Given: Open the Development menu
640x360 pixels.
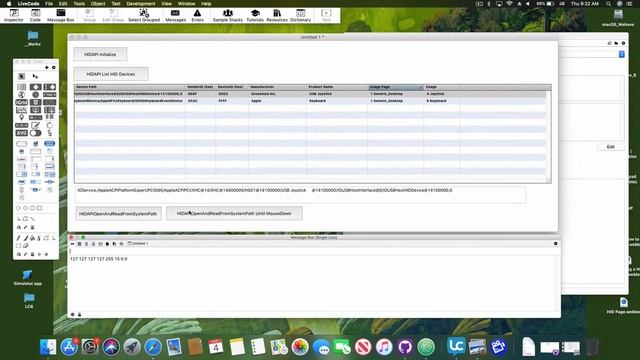Looking at the screenshot, I should coord(141,4).
